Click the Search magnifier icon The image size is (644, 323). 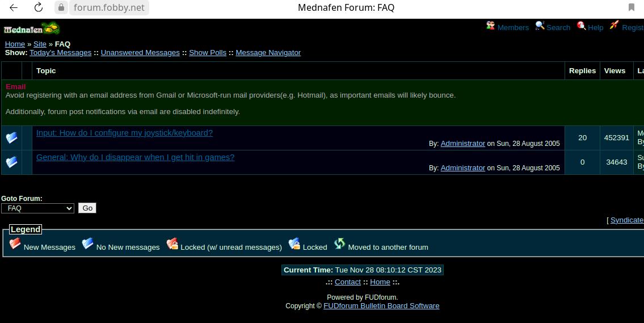coord(540,26)
